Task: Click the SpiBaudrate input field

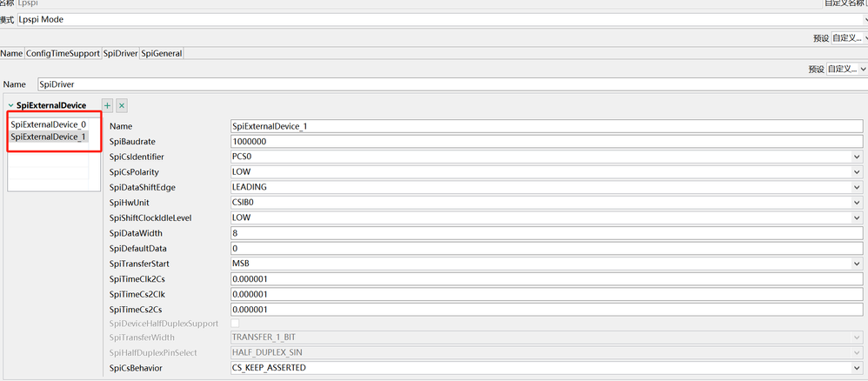Action: coord(545,141)
